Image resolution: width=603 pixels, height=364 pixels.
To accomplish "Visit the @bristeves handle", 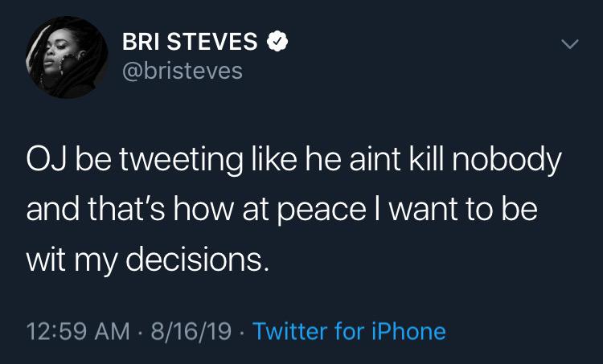I will (183, 72).
